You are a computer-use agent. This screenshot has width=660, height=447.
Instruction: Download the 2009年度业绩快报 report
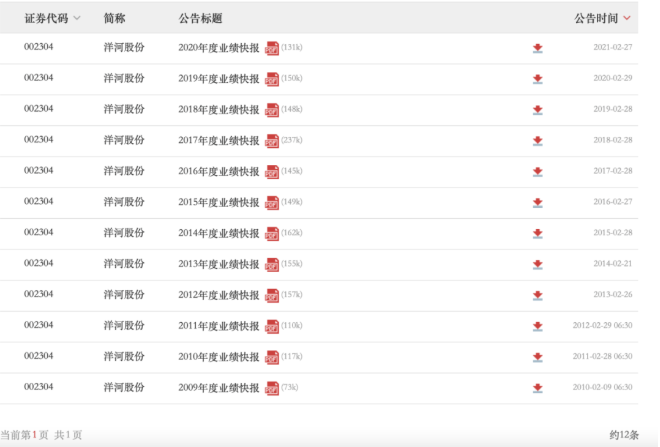(537, 388)
